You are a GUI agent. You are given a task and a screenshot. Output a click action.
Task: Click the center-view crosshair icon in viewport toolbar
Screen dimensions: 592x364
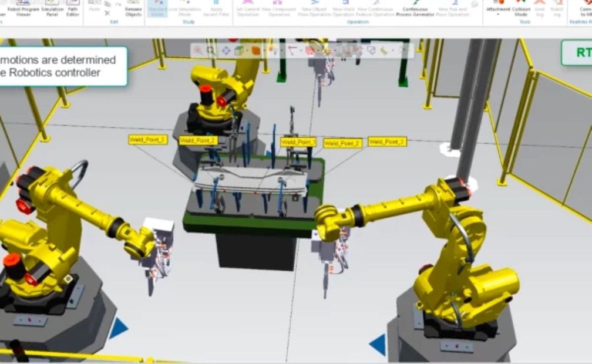click(x=226, y=51)
